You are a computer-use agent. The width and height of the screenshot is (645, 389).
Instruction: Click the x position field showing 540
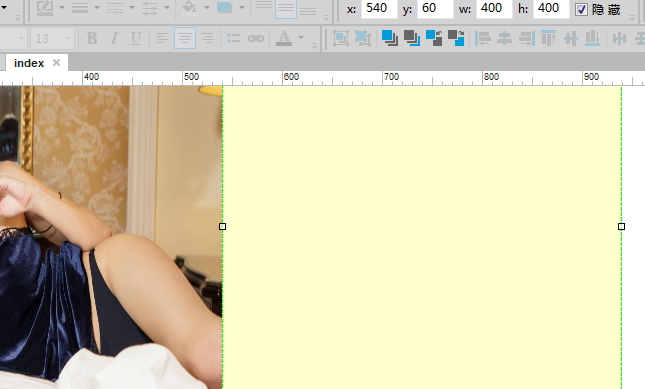(x=379, y=9)
